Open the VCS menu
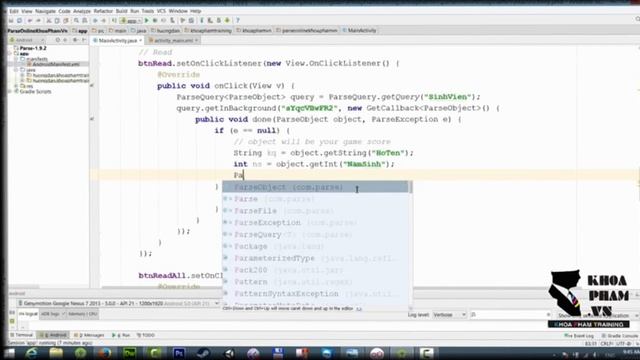 [x=161, y=11]
